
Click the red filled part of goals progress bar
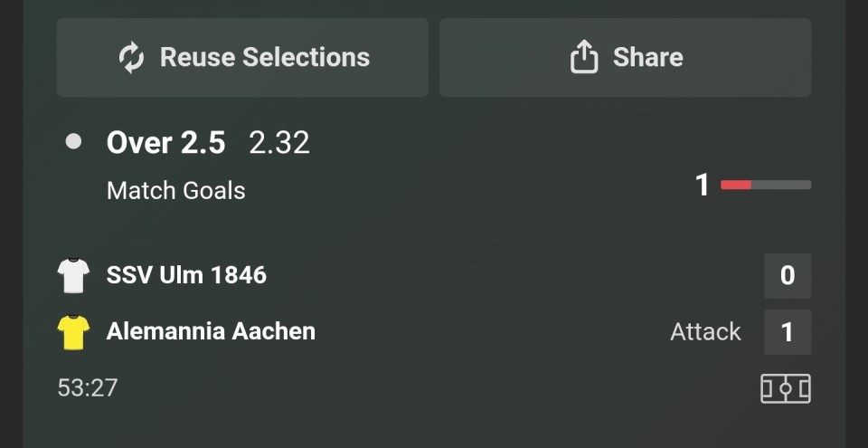click(735, 186)
